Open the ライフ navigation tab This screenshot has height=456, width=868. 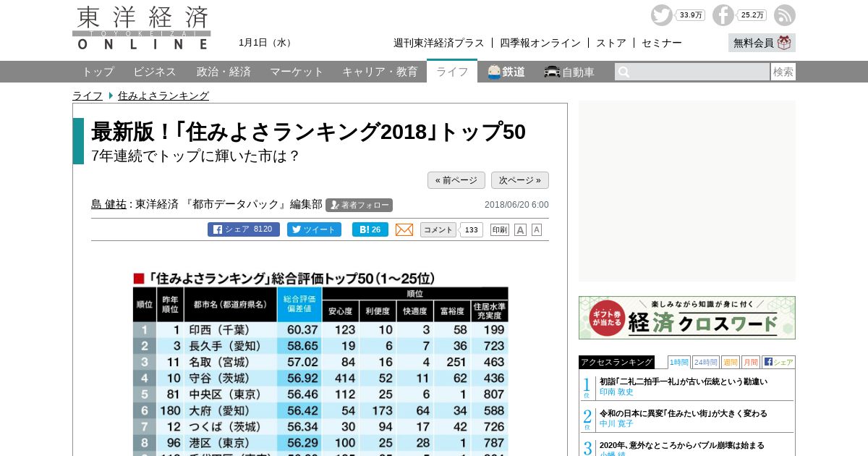point(452,72)
